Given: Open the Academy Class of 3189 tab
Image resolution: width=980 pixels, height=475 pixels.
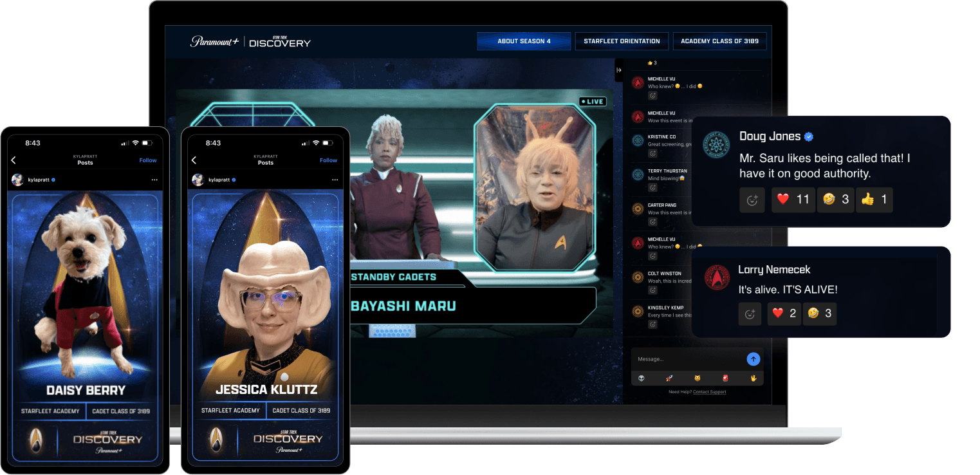Looking at the screenshot, I should (x=719, y=41).
